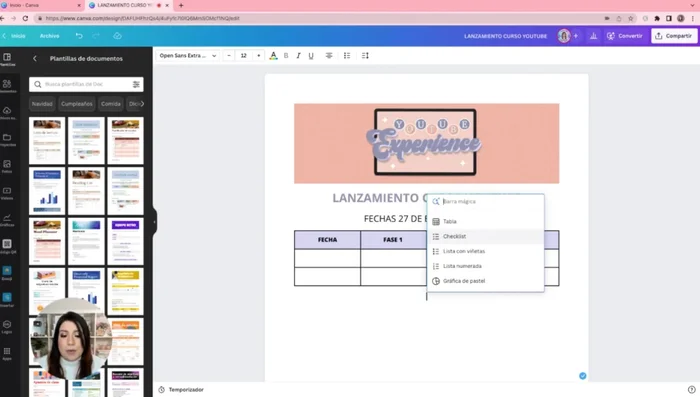Select the YouTube Experience banner image

click(x=426, y=143)
